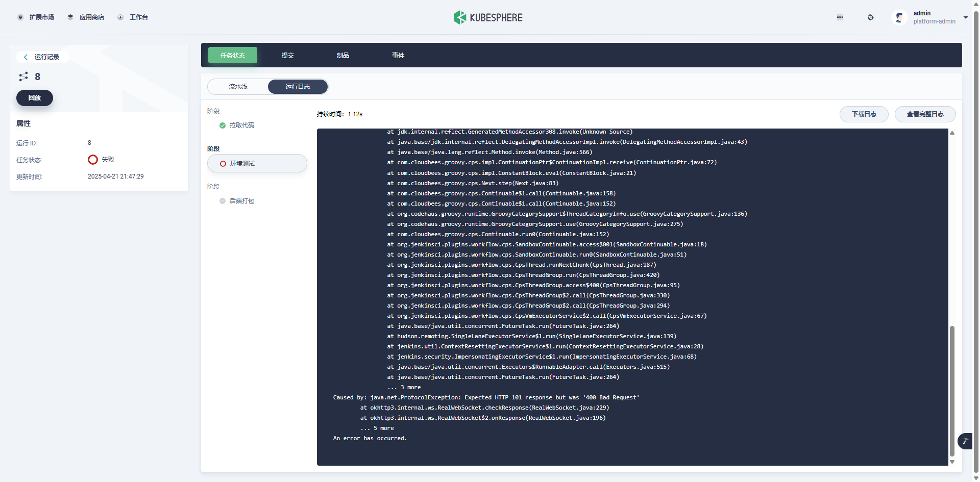Viewport: 980px width, 482px height.
Task: Click the update time 2025-04-21 21:47:29
Action: [116, 176]
